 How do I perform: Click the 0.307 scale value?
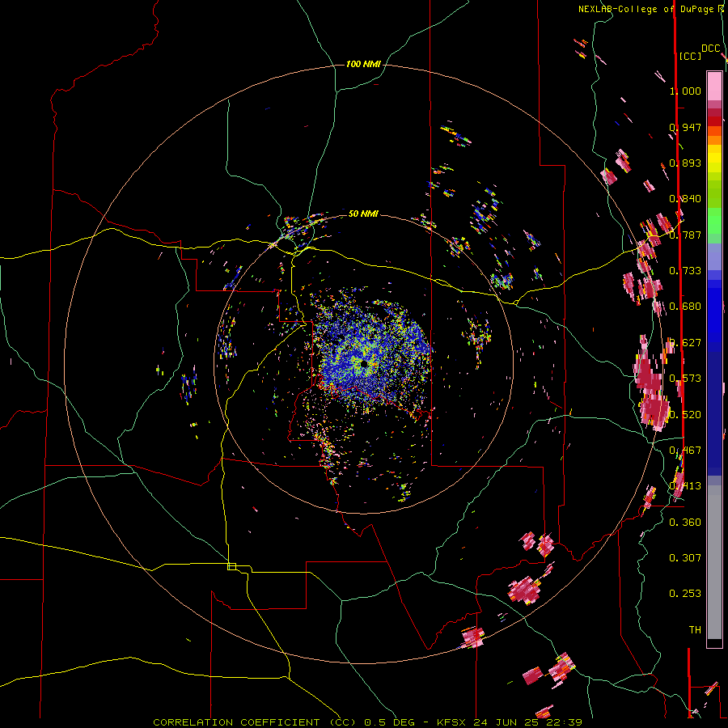(685, 557)
